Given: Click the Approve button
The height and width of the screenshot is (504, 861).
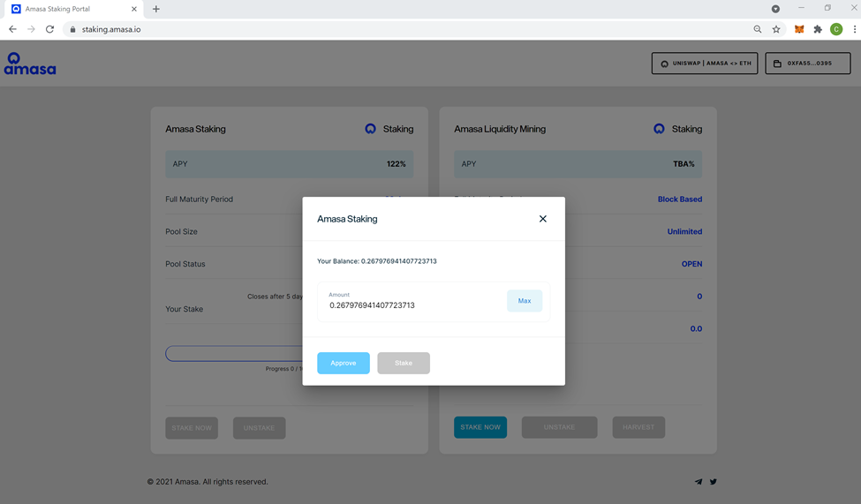Looking at the screenshot, I should [x=344, y=363].
